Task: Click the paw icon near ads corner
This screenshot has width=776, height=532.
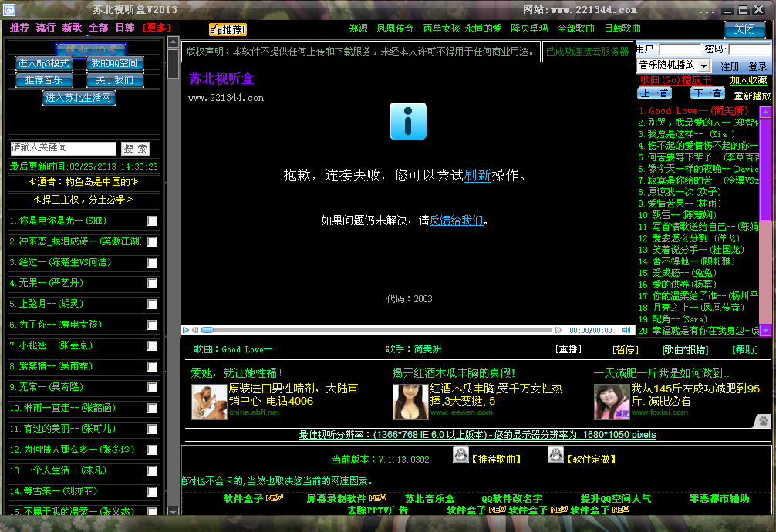Action: point(763,421)
